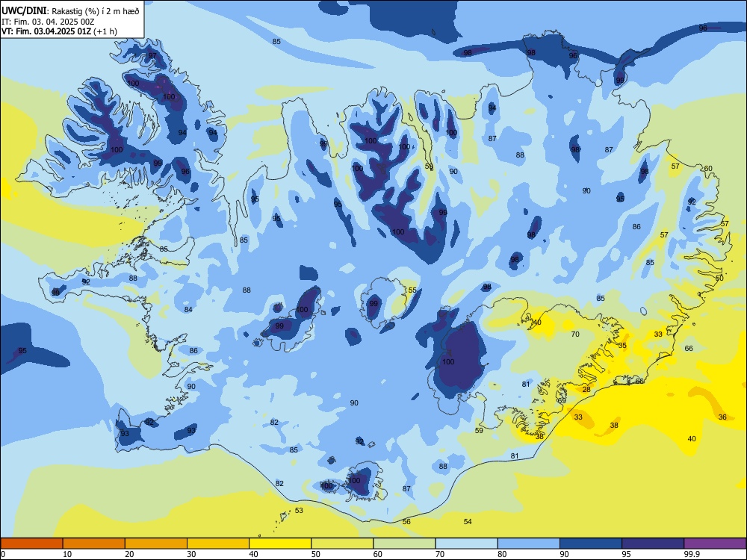The image size is (747, 560).
Task: Click the '28' humidity value on the map
Action: (586, 390)
